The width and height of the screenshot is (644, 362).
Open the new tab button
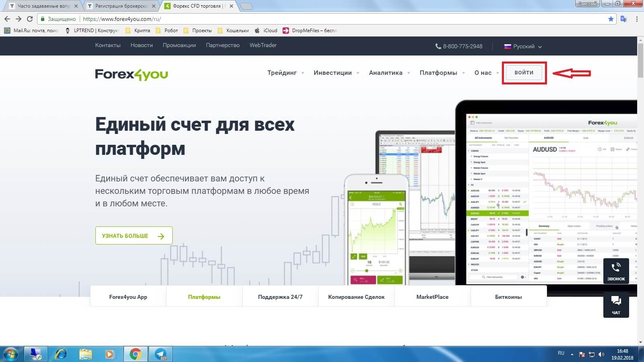point(246,6)
